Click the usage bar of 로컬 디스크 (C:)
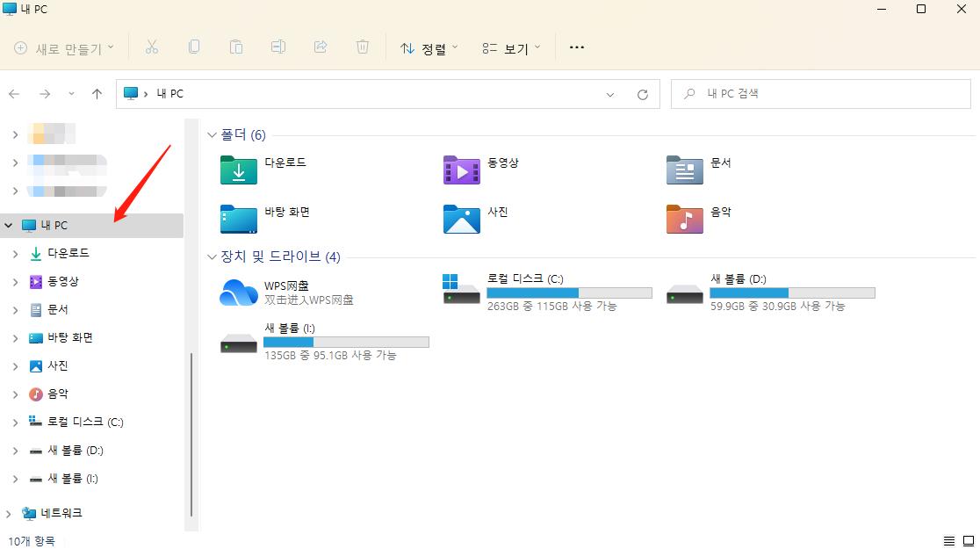980x549 pixels. tap(571, 291)
